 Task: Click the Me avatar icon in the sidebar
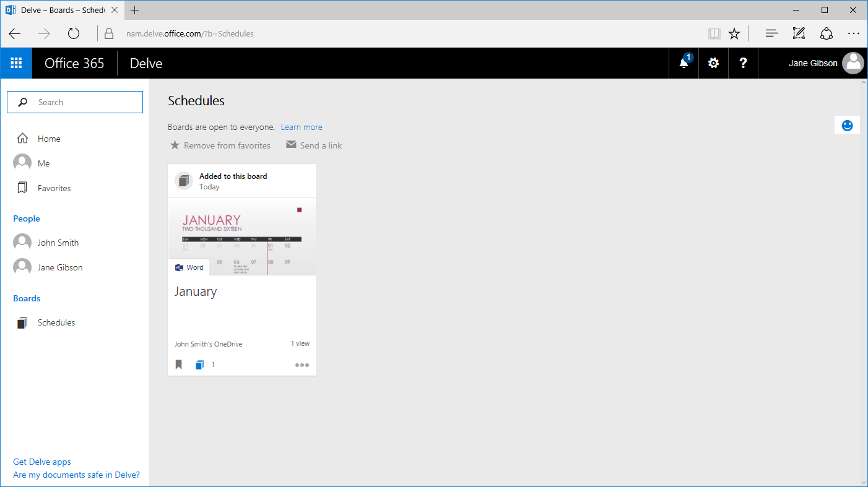pos(22,163)
